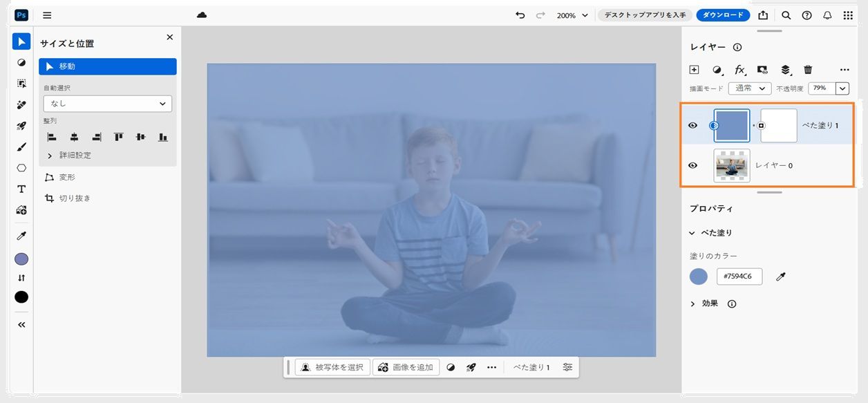Select the レイヤー 0 thumbnail

pyautogui.click(x=732, y=165)
